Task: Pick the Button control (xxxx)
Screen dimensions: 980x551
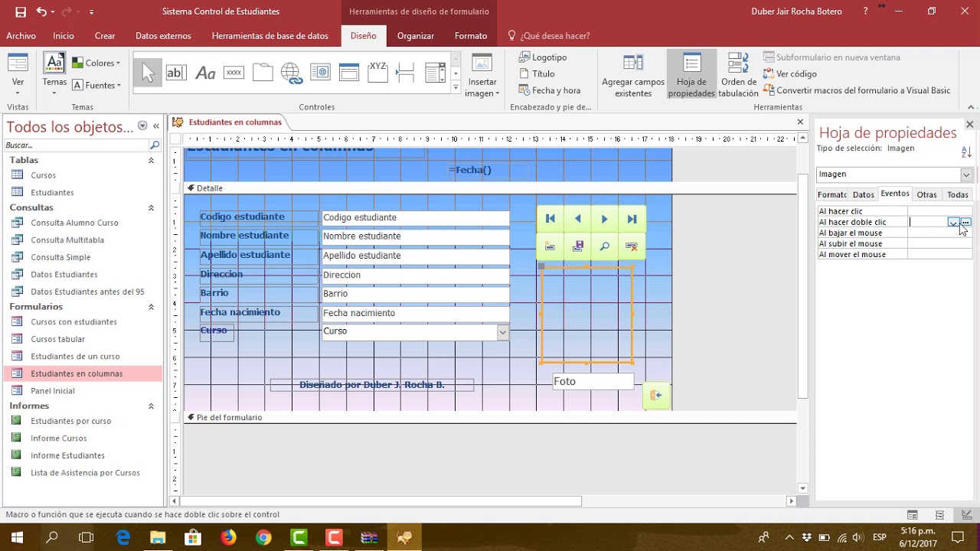Action: point(234,73)
